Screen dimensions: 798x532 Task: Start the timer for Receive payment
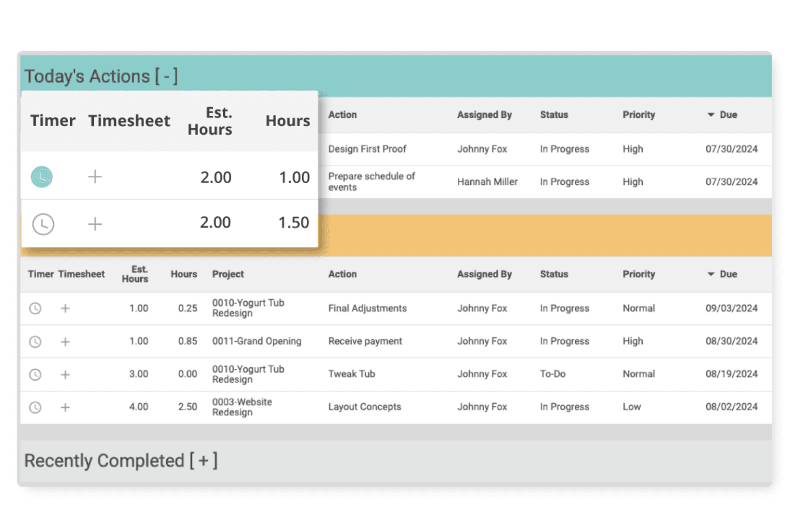click(x=35, y=342)
